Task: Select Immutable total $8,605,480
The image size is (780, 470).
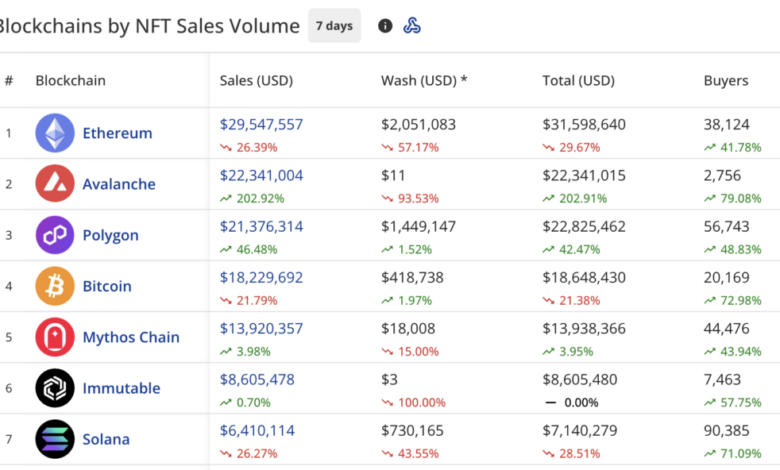Action: click(x=580, y=380)
